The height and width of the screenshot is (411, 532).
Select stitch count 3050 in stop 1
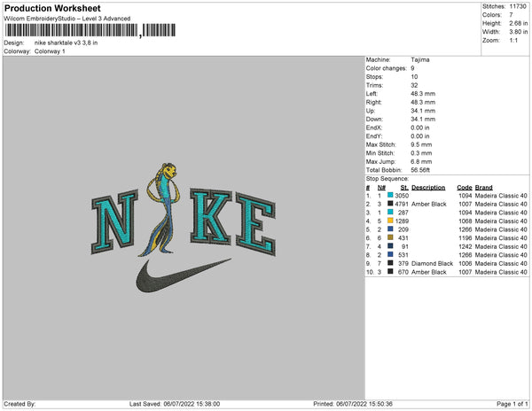pos(402,196)
